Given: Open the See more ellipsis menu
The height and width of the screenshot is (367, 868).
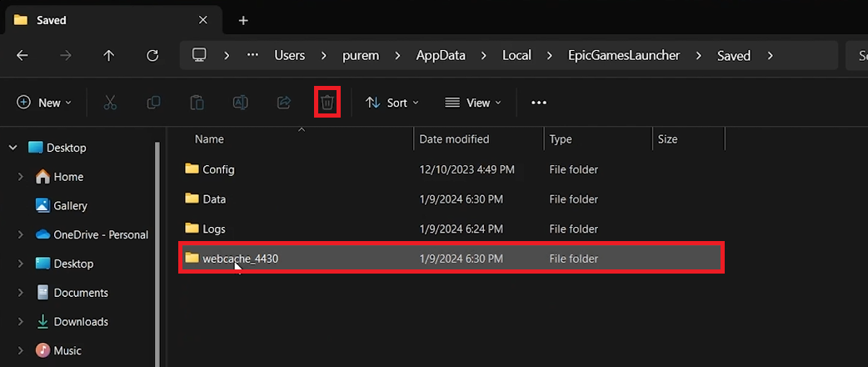Looking at the screenshot, I should point(539,103).
